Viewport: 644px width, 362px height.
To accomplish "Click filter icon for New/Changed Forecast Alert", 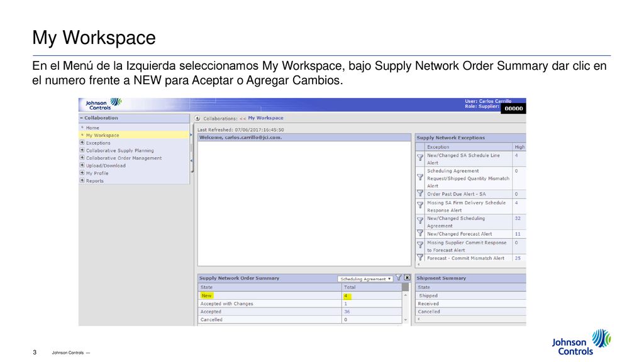I will (x=419, y=233).
